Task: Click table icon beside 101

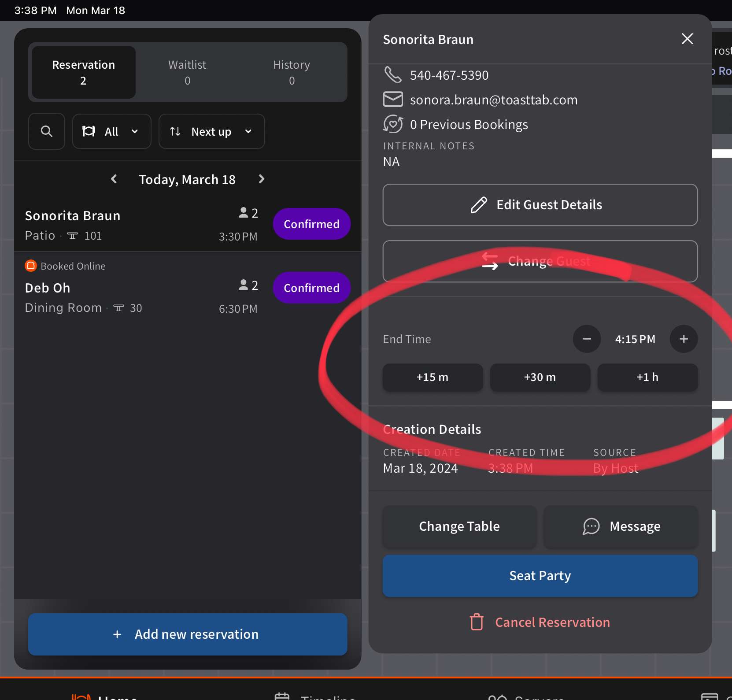Action: (72, 236)
